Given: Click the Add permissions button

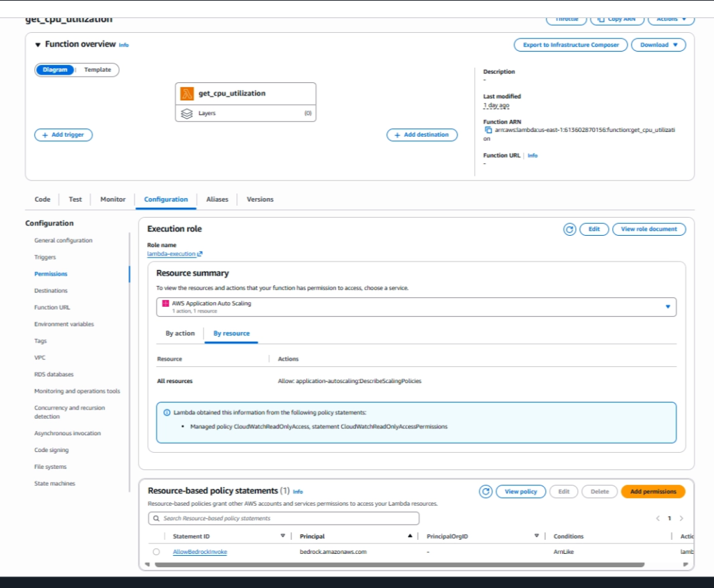Looking at the screenshot, I should click(653, 492).
